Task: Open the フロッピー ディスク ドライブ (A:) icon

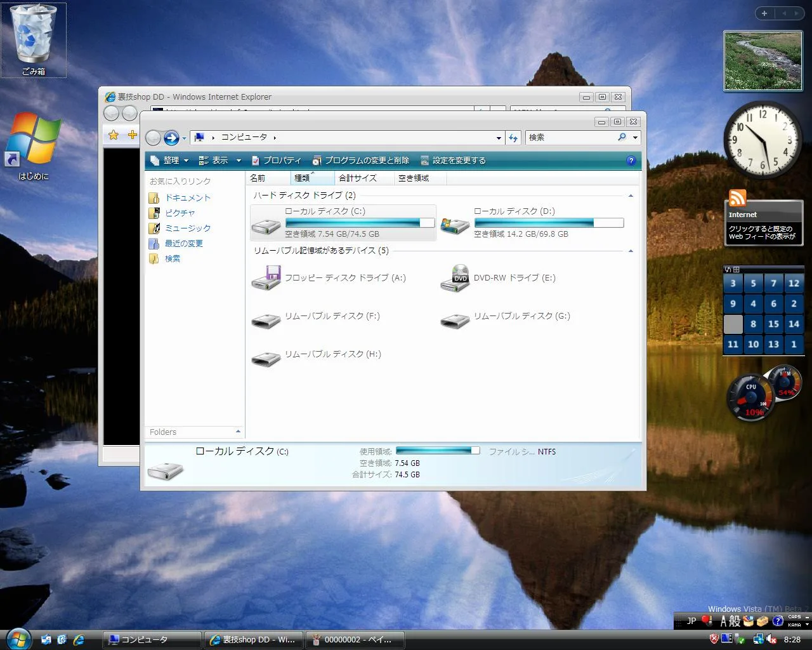Action: (266, 278)
